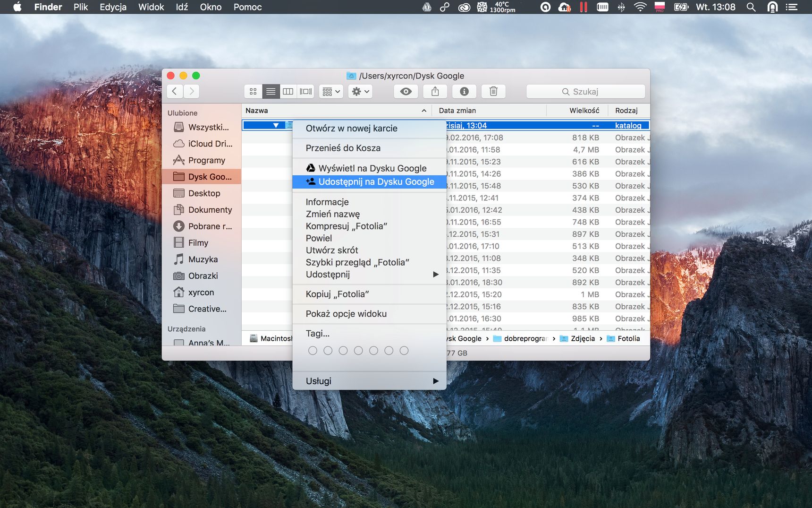Open the Widok menu
Screen dimensions: 812x508
tap(151, 7)
